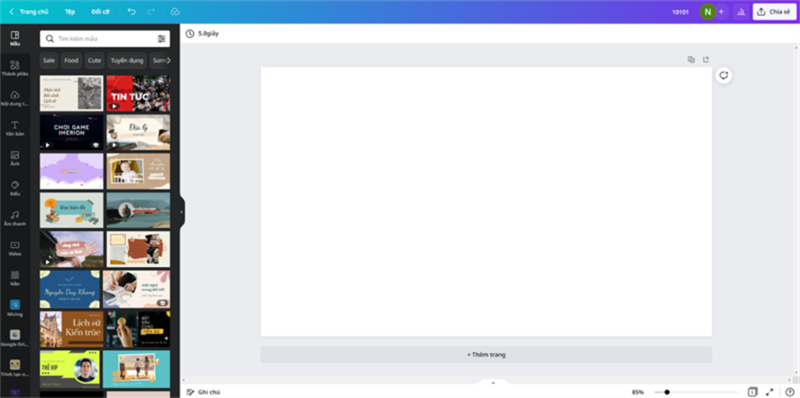
Task: Click the N user avatar
Action: pyautogui.click(x=708, y=12)
